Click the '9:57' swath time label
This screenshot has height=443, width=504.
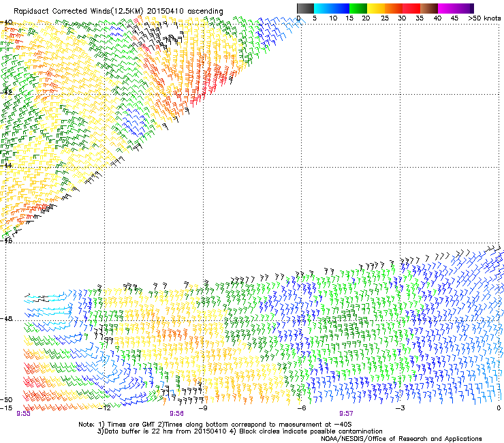[346, 414]
